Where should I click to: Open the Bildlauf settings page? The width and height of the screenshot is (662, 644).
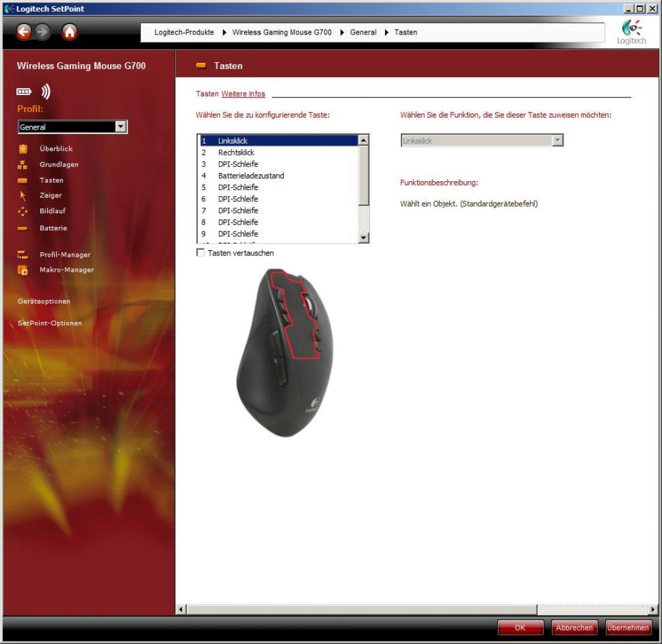(x=53, y=211)
